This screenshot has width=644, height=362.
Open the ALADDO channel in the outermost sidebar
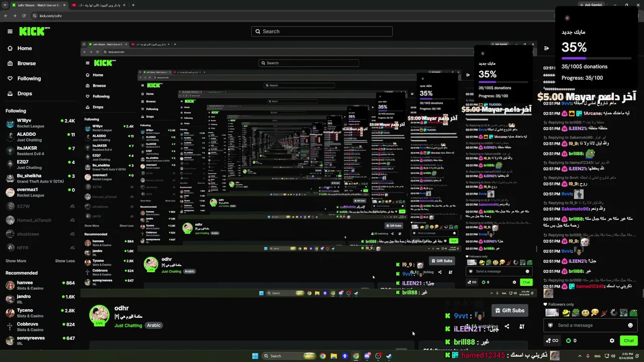tap(40, 137)
